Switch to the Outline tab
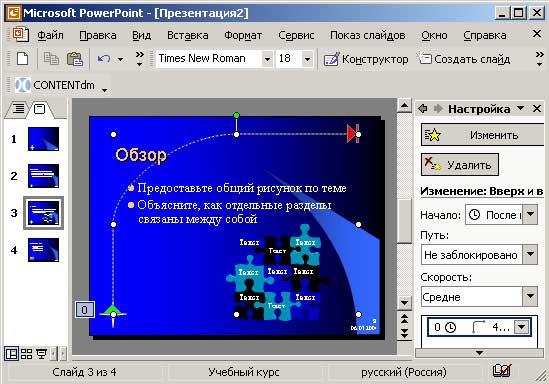The image size is (549, 384). [18, 109]
